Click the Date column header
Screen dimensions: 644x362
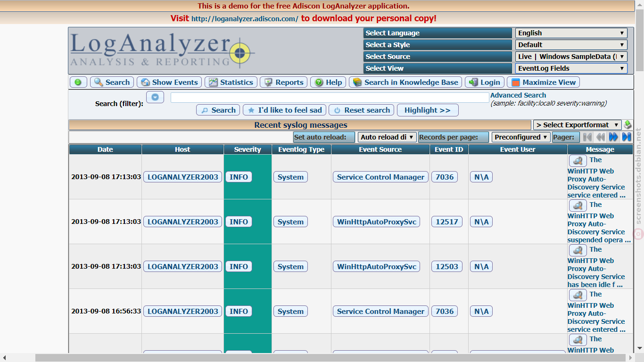tap(105, 149)
